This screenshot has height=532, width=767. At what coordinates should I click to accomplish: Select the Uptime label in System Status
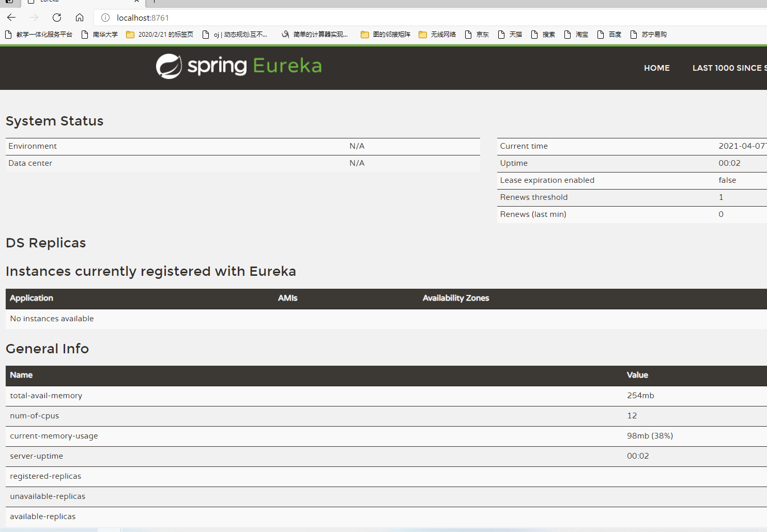(x=514, y=163)
